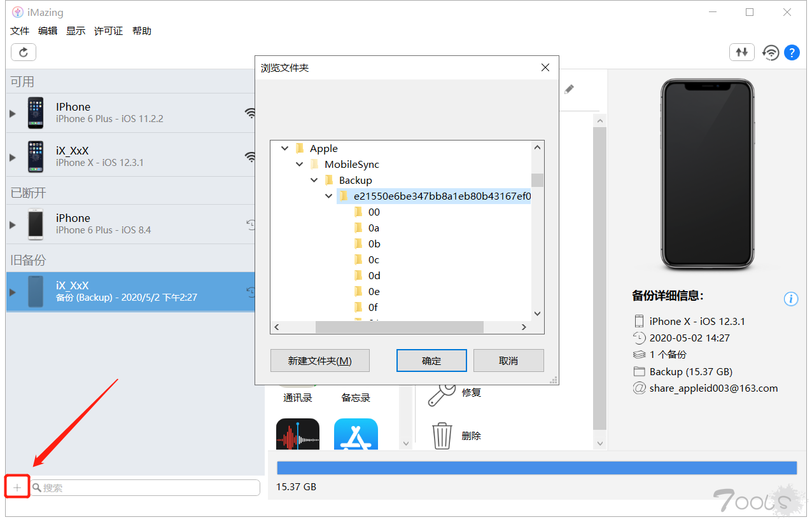Close the 浏览文件夹 dialog

point(545,67)
